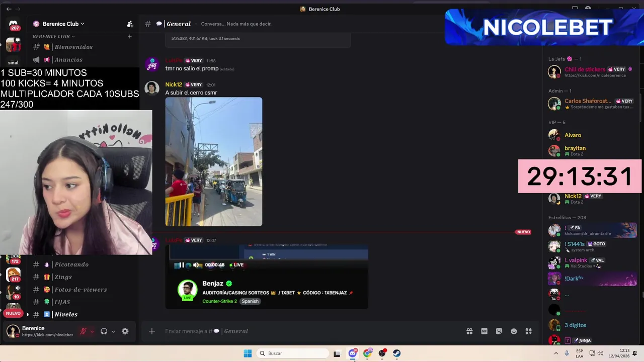Open user settings gear

pos(125,331)
